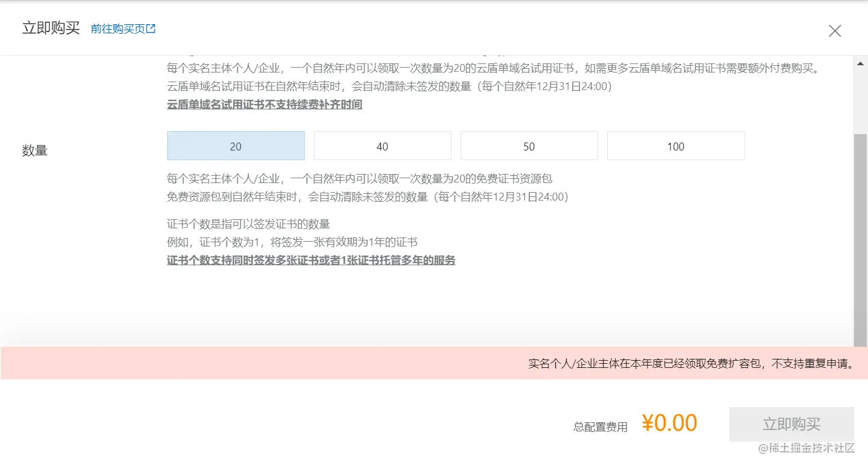Click the line starting 免费资源包到自然年结束时

pos(368,197)
